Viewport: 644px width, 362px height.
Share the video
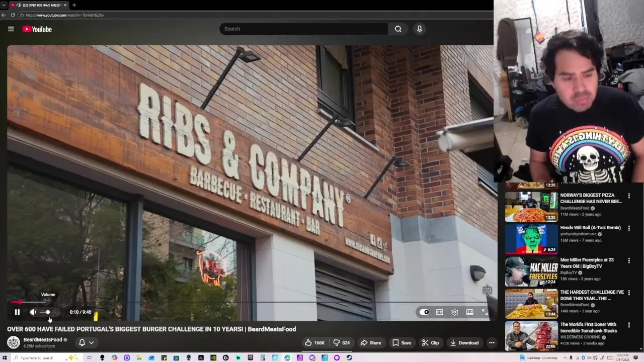pyautogui.click(x=371, y=343)
